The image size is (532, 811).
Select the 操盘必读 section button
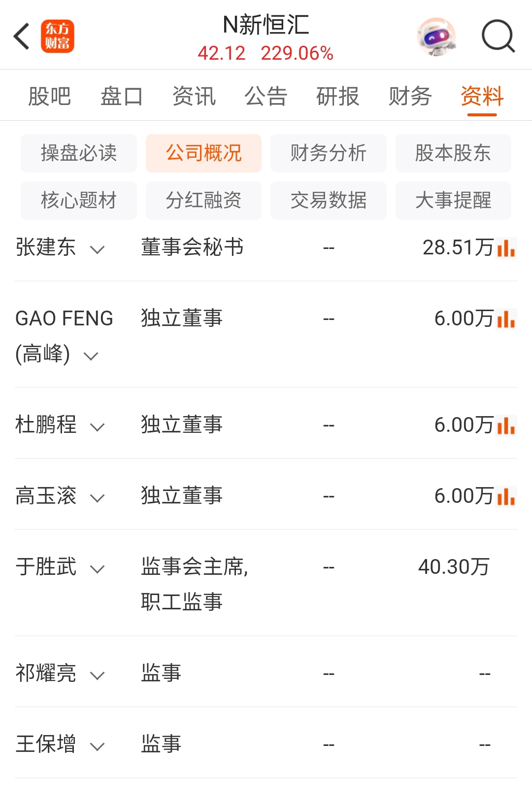click(79, 153)
